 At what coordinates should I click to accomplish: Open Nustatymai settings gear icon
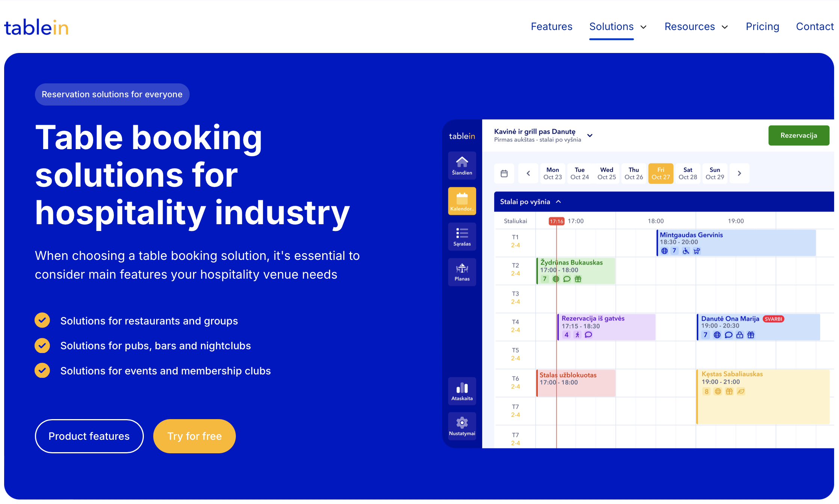pyautogui.click(x=462, y=427)
